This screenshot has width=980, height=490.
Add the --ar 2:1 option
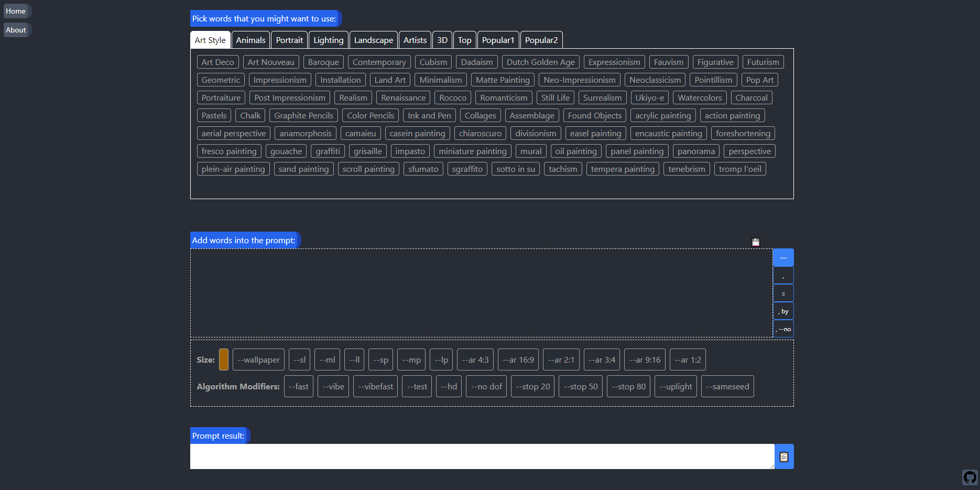(x=561, y=360)
